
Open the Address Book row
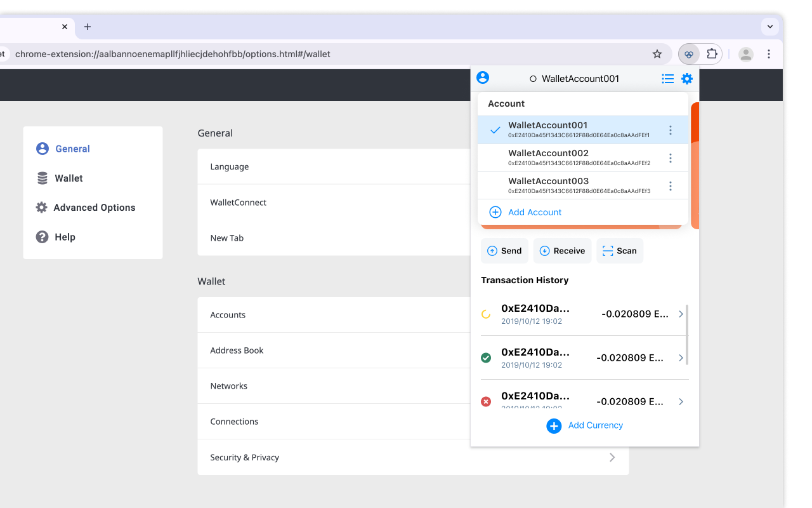coord(334,351)
